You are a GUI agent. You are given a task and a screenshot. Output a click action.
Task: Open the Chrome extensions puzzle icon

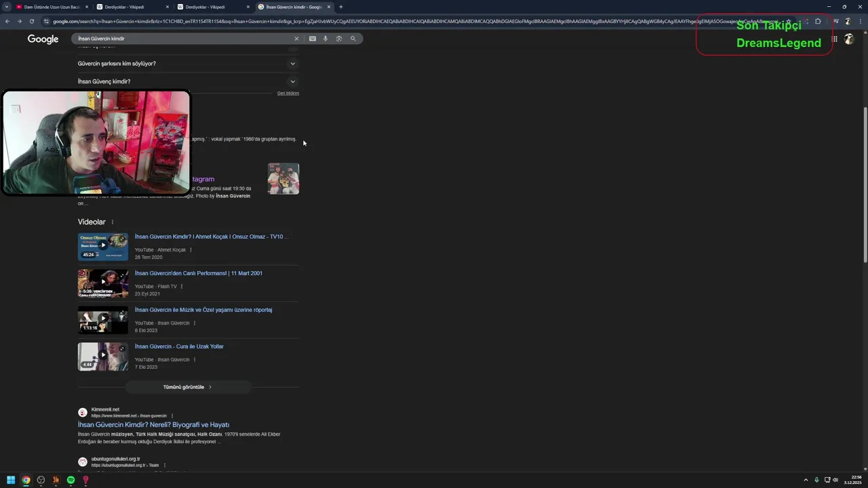(x=818, y=21)
